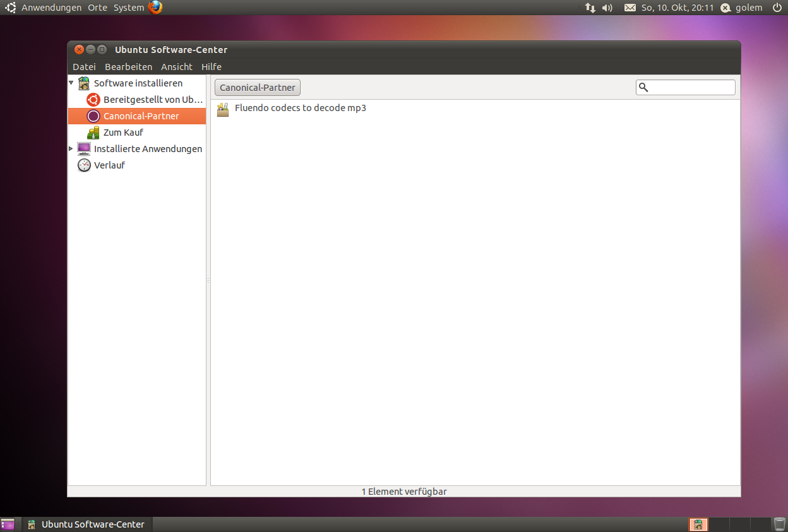Open the Verlauf history view

click(x=109, y=165)
